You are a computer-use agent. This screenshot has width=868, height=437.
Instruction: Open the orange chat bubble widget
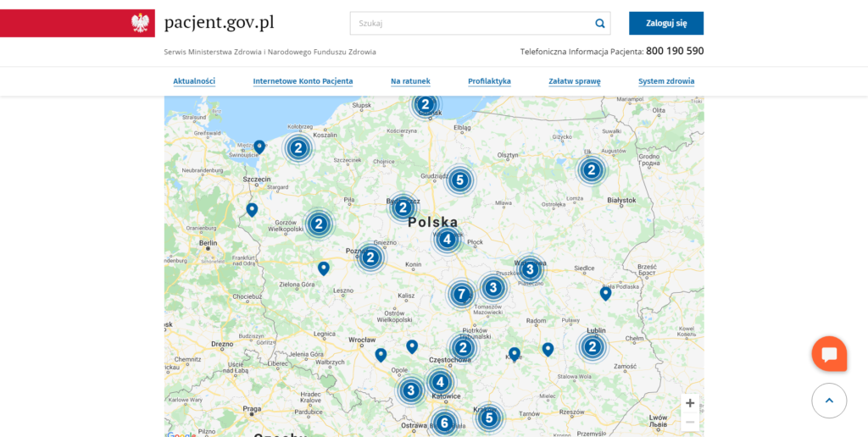(x=829, y=354)
